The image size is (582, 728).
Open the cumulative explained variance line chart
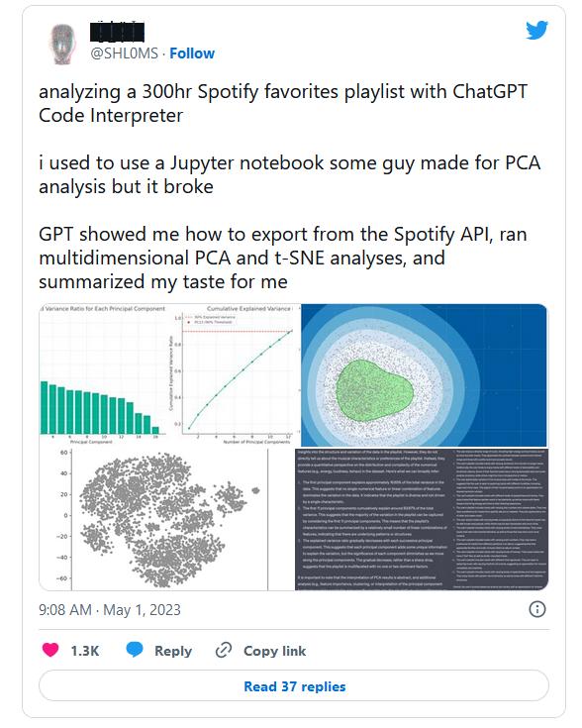point(234,374)
